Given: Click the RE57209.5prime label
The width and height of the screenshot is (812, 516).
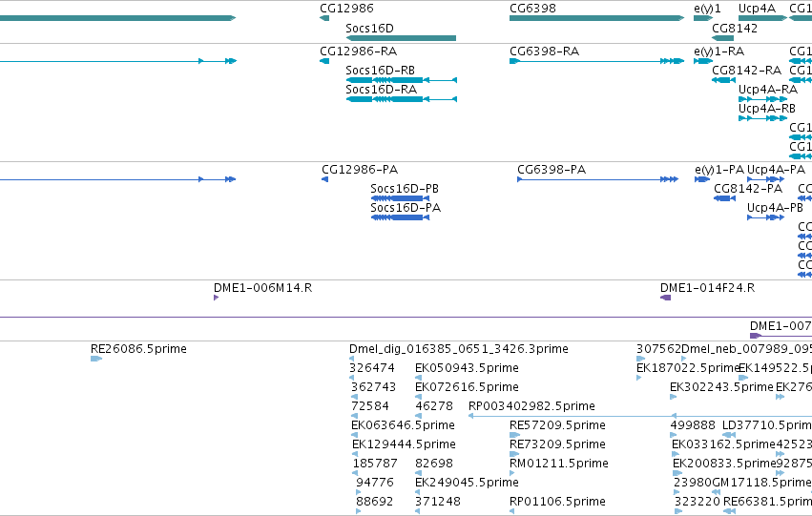Looking at the screenshot, I should (558, 425).
